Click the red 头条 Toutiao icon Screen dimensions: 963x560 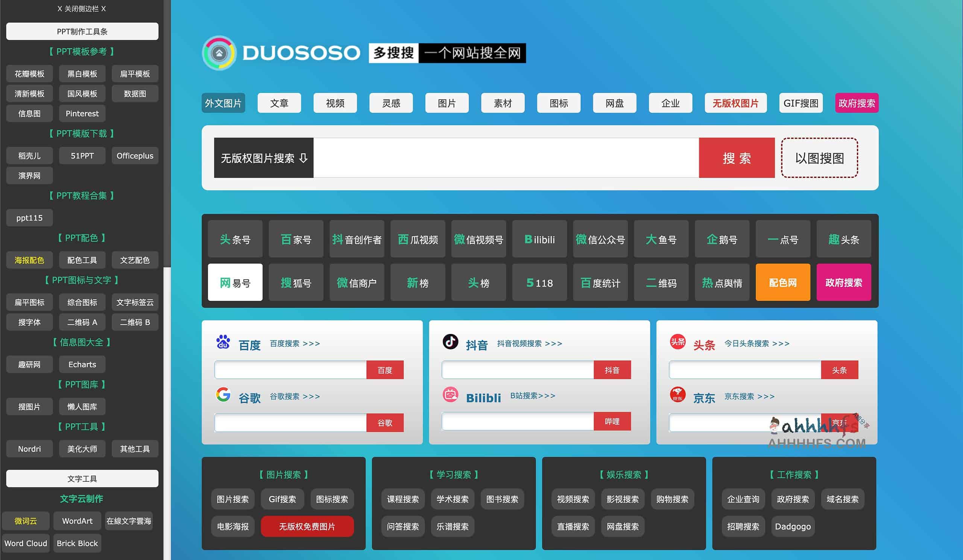coord(677,342)
